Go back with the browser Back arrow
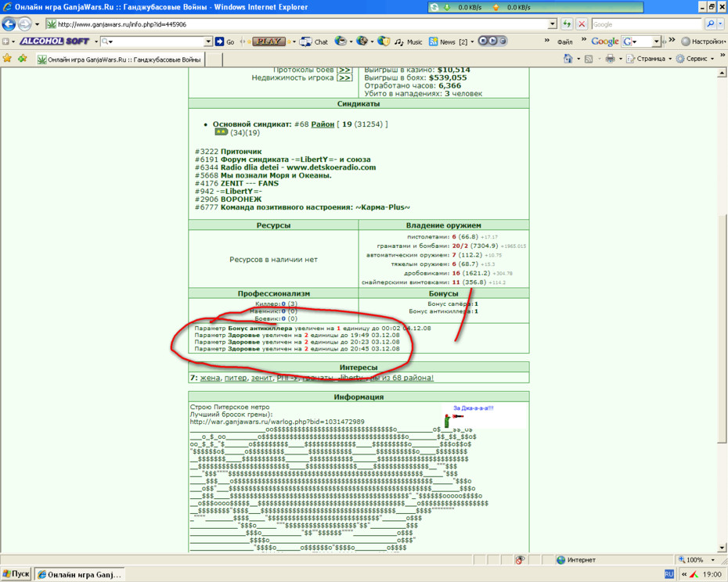The width and height of the screenshot is (728, 582). coord(9,23)
